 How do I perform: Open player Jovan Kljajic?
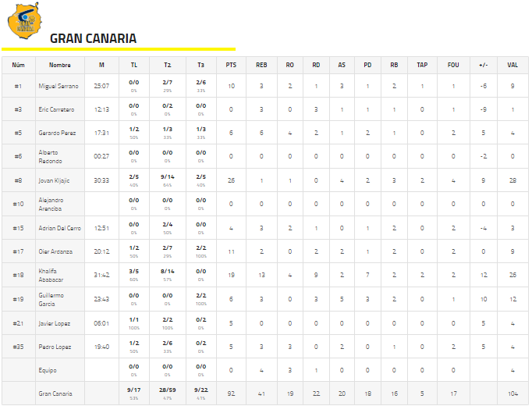54,180
